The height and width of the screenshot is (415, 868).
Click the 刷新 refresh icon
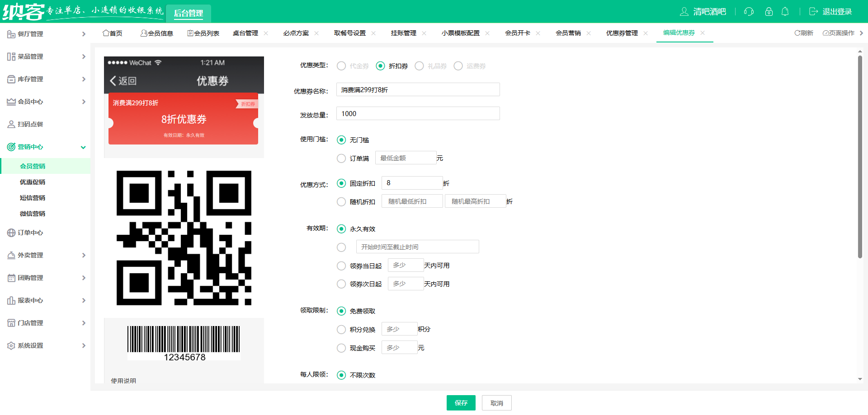coord(797,33)
